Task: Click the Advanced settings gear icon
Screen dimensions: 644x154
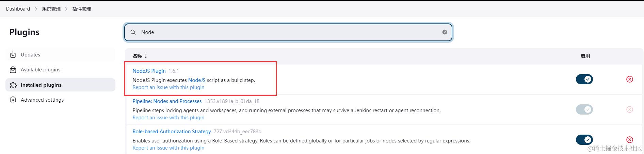Action: [13, 100]
